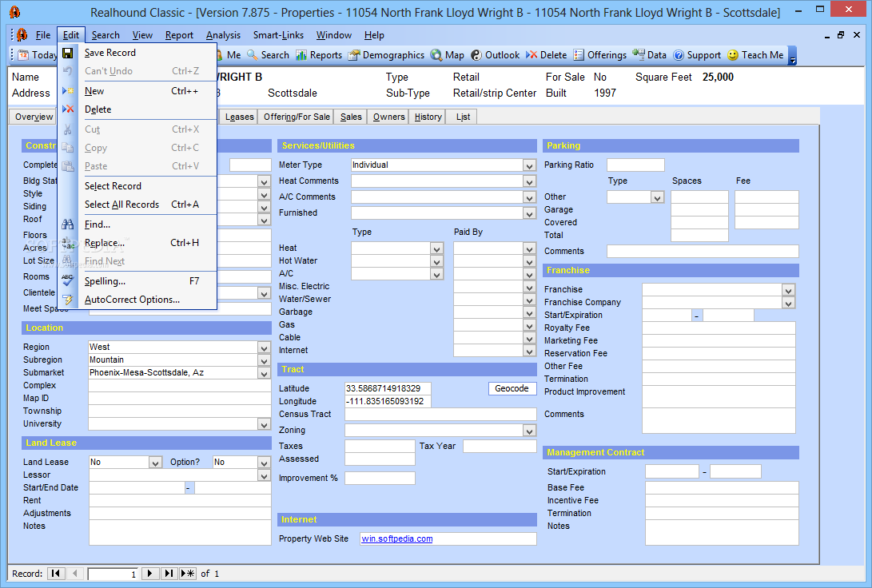872x588 pixels.
Task: Open the Region dropdown showing West
Action: 265,348
